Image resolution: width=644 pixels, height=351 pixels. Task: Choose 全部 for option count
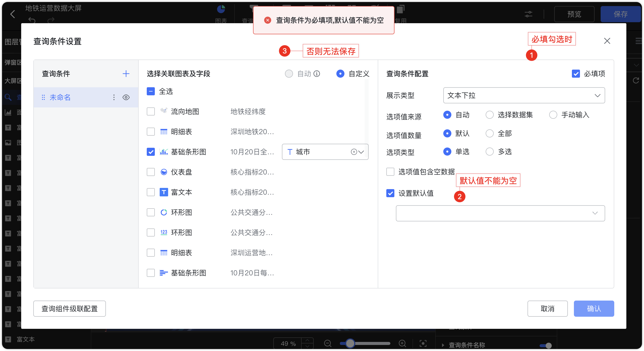489,133
